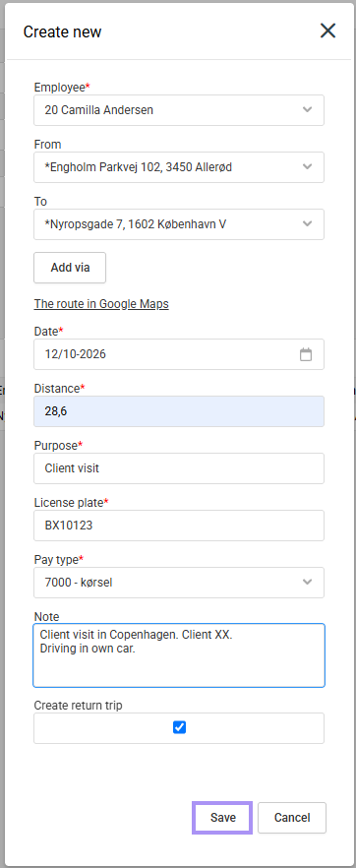The height and width of the screenshot is (868, 356).
Task: Open the calendar date picker icon
Action: (306, 354)
